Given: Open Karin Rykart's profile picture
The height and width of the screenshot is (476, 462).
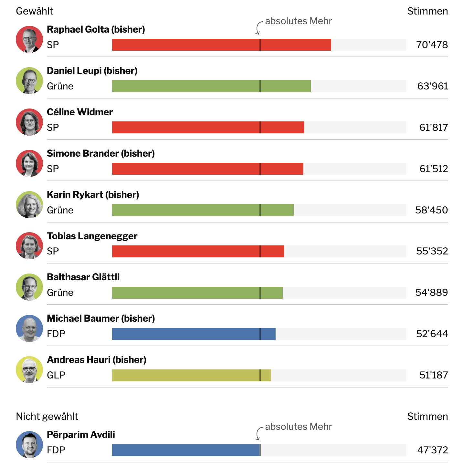Looking at the screenshot, I should pyautogui.click(x=29, y=205).
